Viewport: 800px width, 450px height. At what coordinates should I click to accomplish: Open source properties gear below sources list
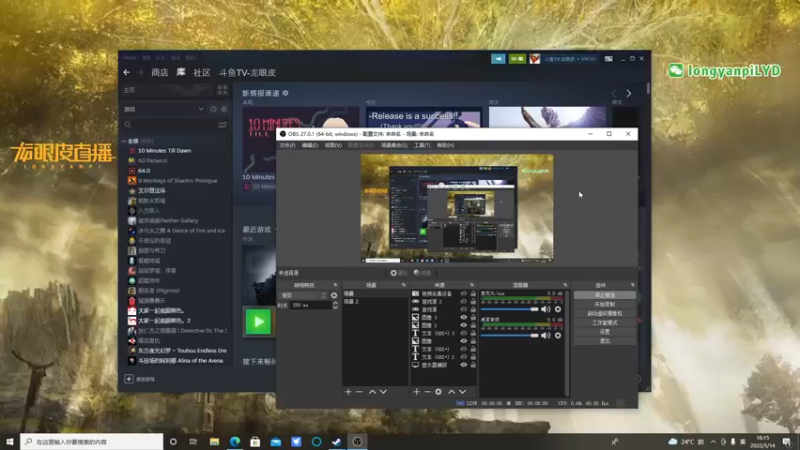[x=438, y=392]
